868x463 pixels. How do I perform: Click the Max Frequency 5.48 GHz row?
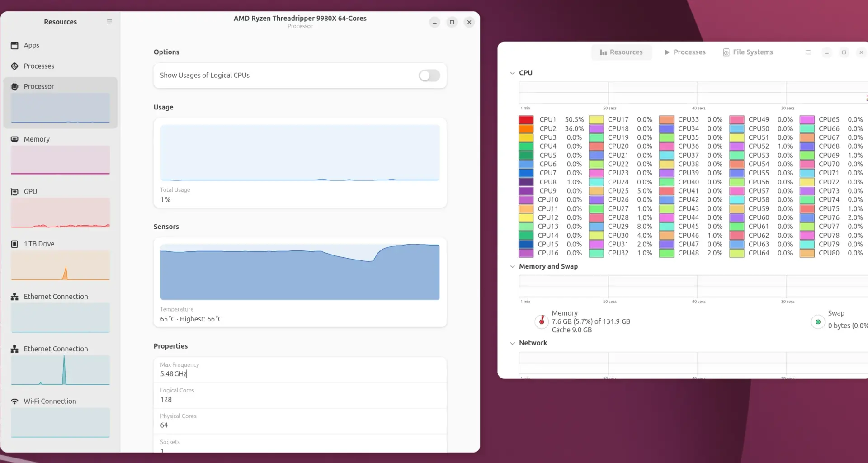300,370
